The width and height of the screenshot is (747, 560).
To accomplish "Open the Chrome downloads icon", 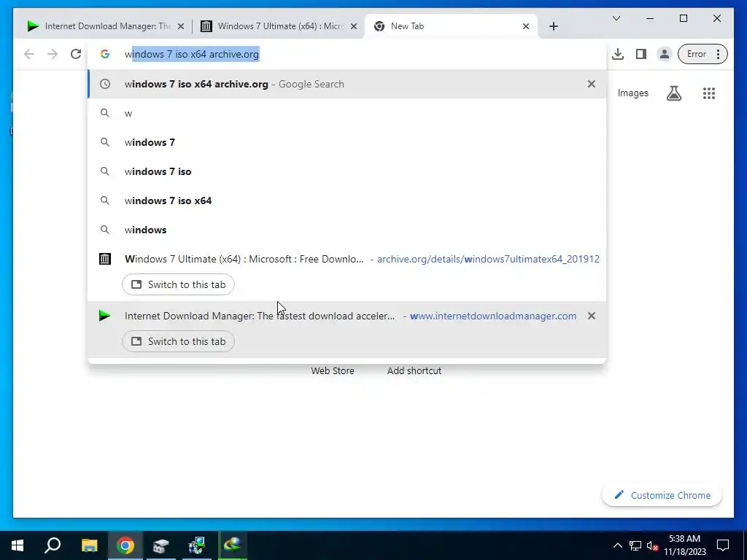I will [618, 54].
